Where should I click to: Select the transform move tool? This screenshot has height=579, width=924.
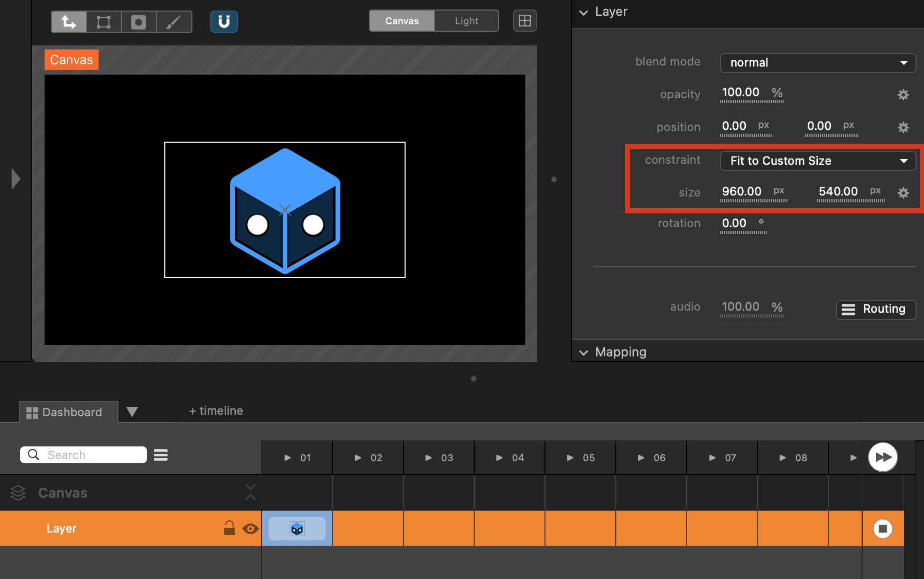(69, 22)
